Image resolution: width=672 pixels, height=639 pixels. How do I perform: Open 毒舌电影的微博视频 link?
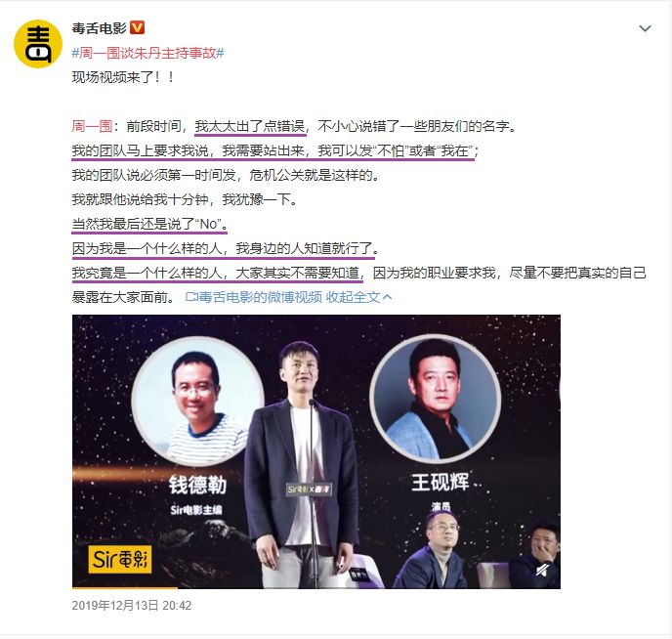tap(261, 297)
